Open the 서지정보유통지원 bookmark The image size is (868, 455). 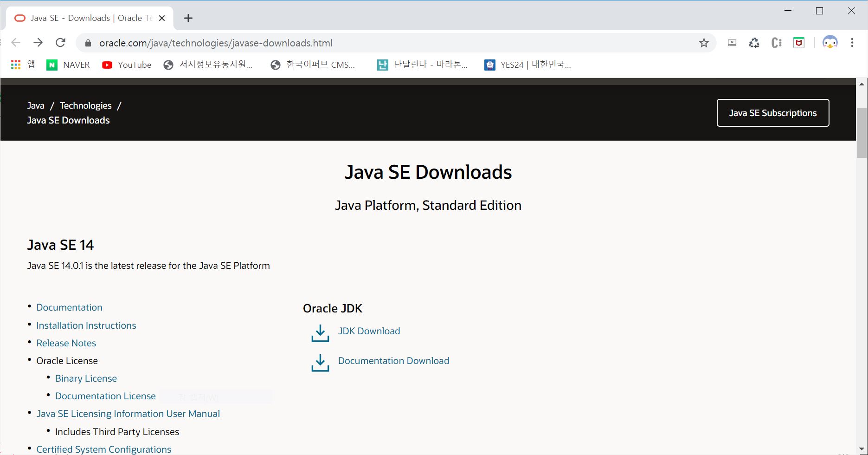tap(208, 65)
